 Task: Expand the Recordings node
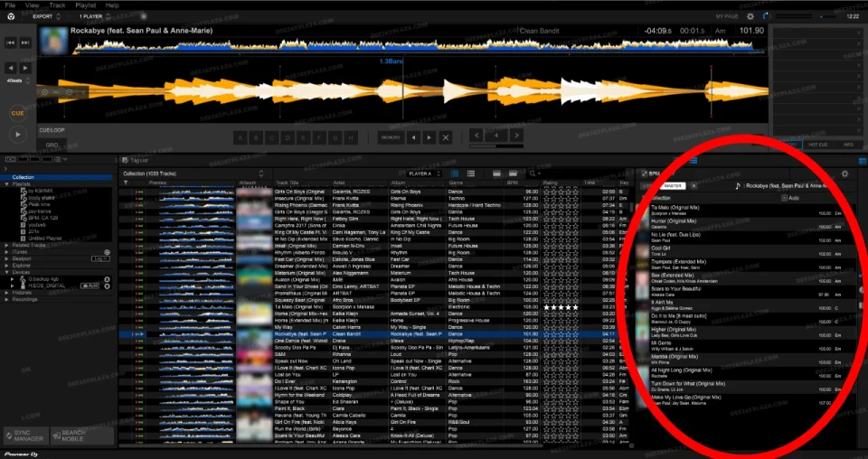pos(6,299)
